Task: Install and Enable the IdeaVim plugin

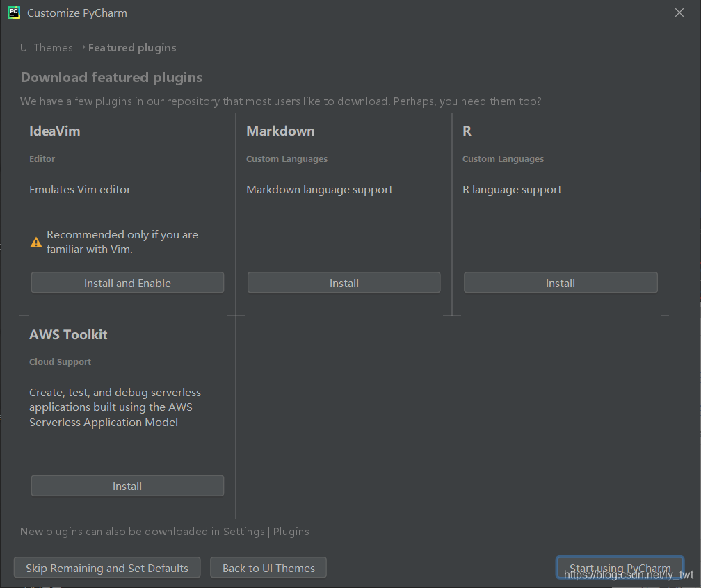Action: 127,283
